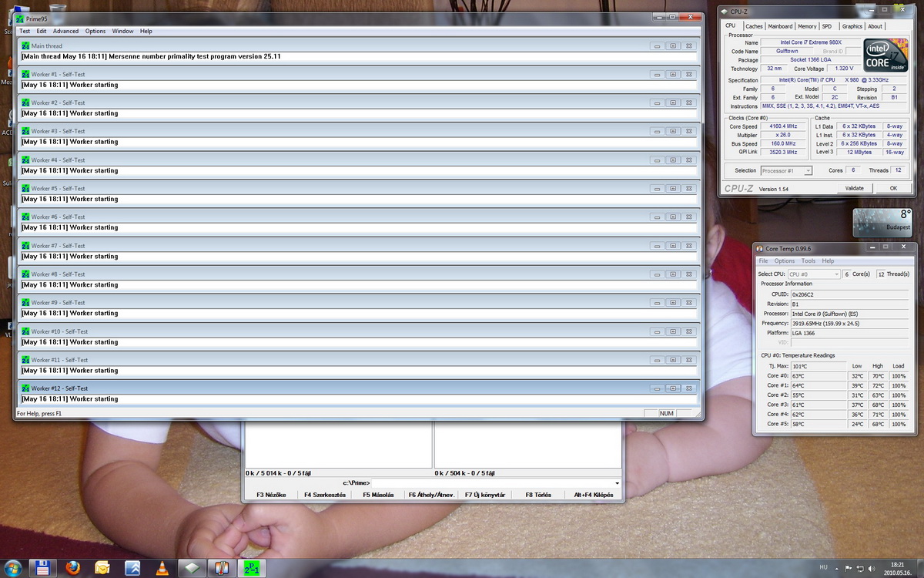Open VLC media player from the taskbar
The image size is (924, 578).
[x=162, y=568]
